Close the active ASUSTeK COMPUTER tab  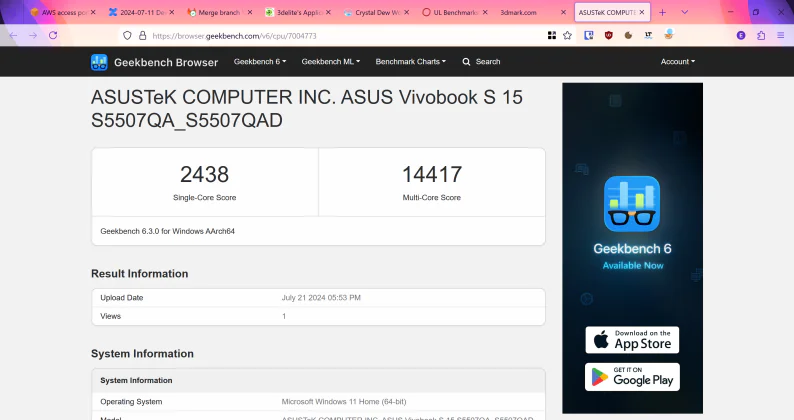tap(642, 12)
